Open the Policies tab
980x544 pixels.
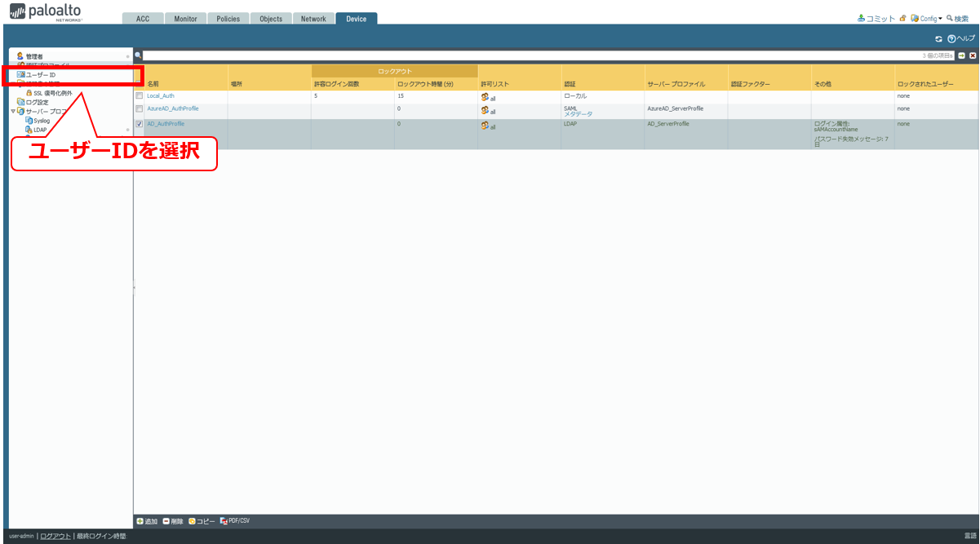[x=228, y=19]
